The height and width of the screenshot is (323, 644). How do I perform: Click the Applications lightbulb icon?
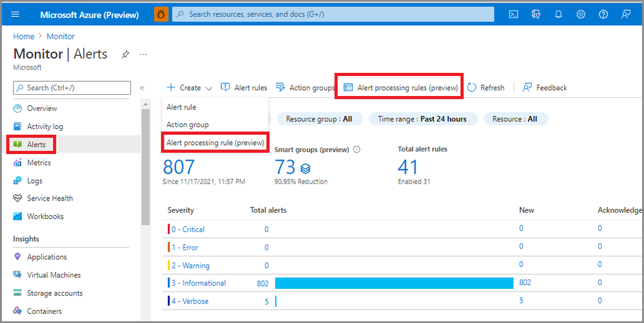17,257
